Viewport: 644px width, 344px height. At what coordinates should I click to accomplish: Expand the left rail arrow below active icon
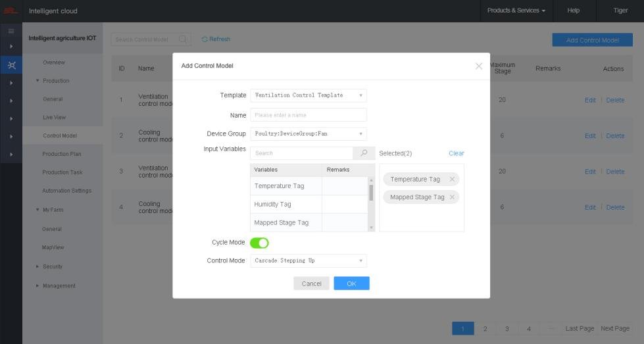(x=11, y=83)
